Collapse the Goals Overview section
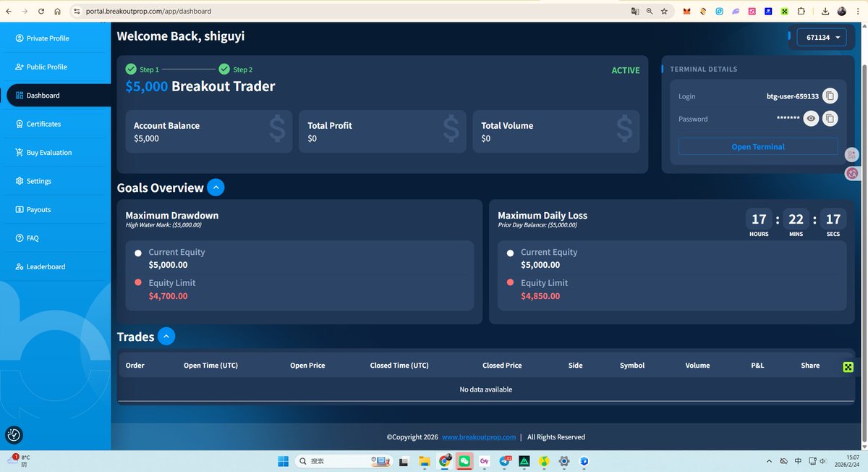Screen dimensions: 868x472 (216, 187)
